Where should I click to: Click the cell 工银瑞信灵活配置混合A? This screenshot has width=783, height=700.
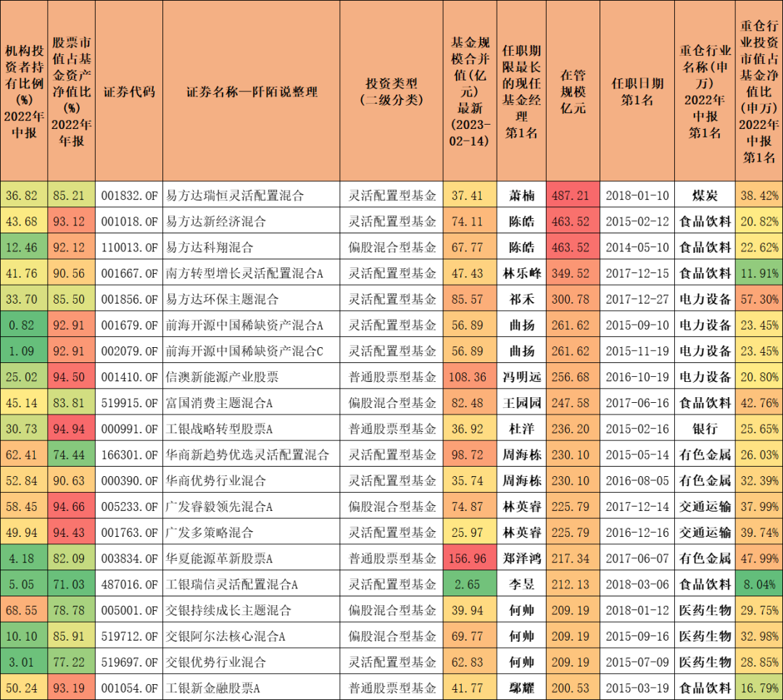[251, 585]
